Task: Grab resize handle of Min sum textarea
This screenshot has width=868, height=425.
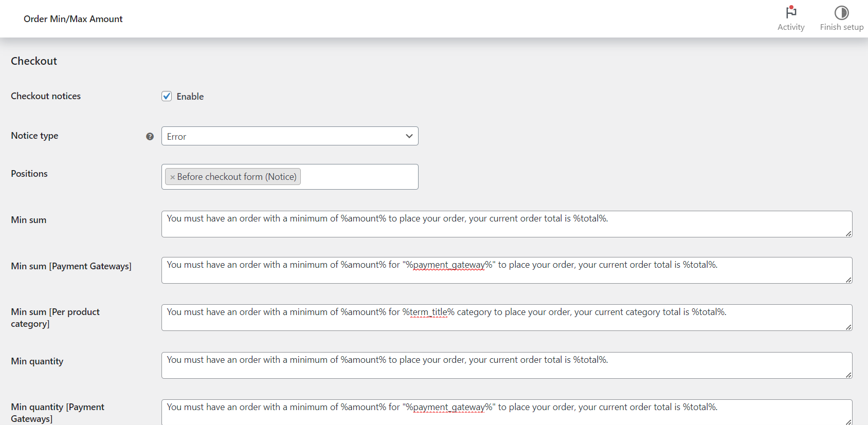Action: (x=848, y=234)
